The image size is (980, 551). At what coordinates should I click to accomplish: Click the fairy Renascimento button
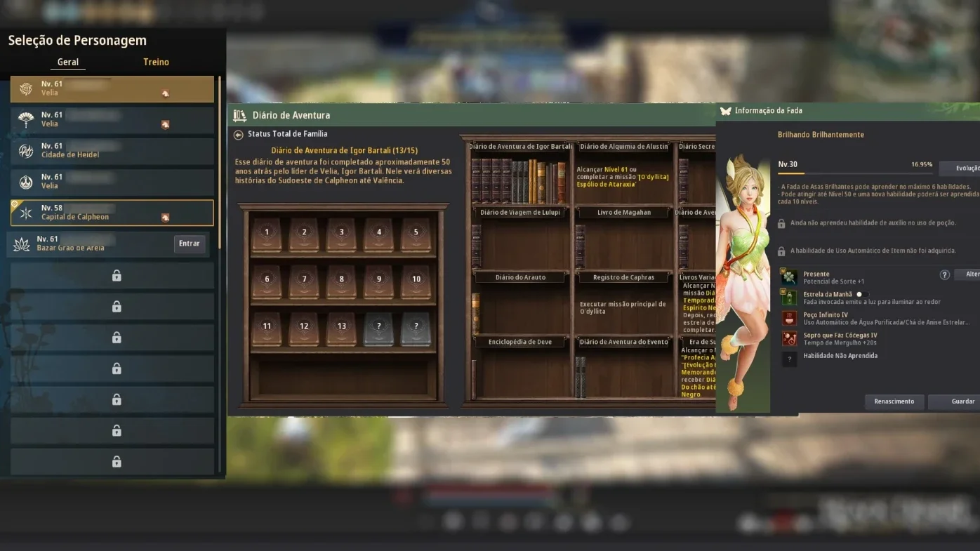pyautogui.click(x=894, y=401)
